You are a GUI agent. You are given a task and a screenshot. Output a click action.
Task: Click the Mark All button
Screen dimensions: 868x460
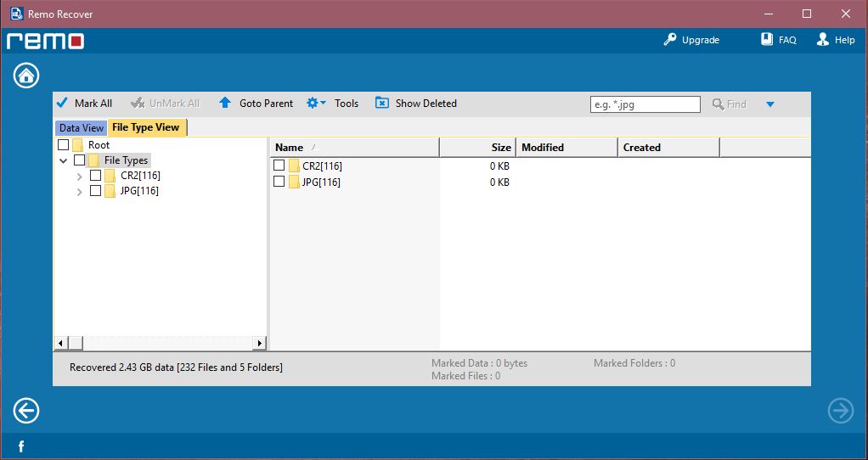[x=84, y=104]
